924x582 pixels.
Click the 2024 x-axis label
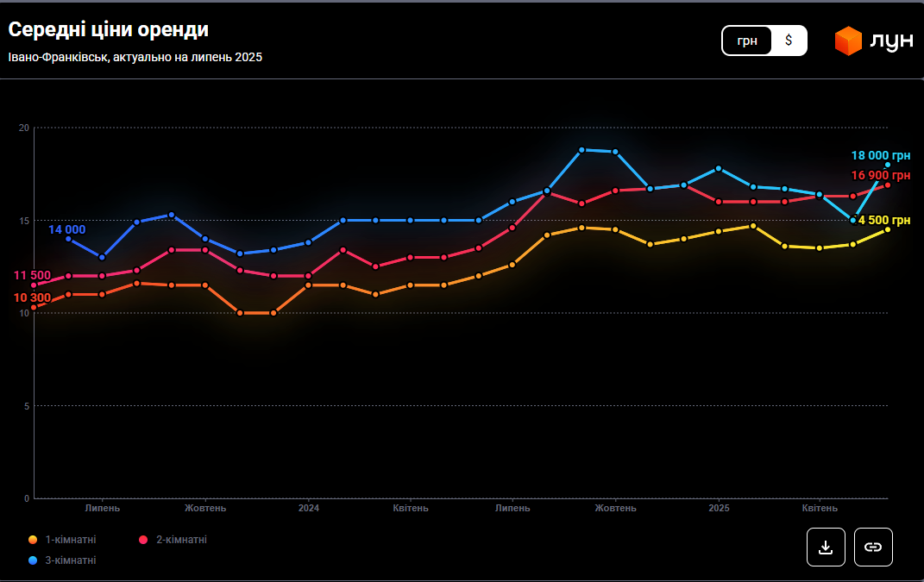(x=308, y=508)
